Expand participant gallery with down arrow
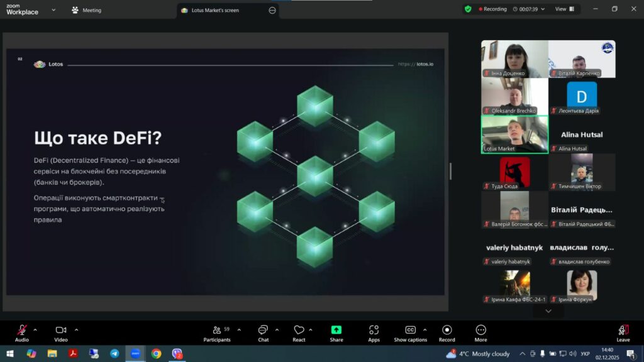 coord(548,310)
